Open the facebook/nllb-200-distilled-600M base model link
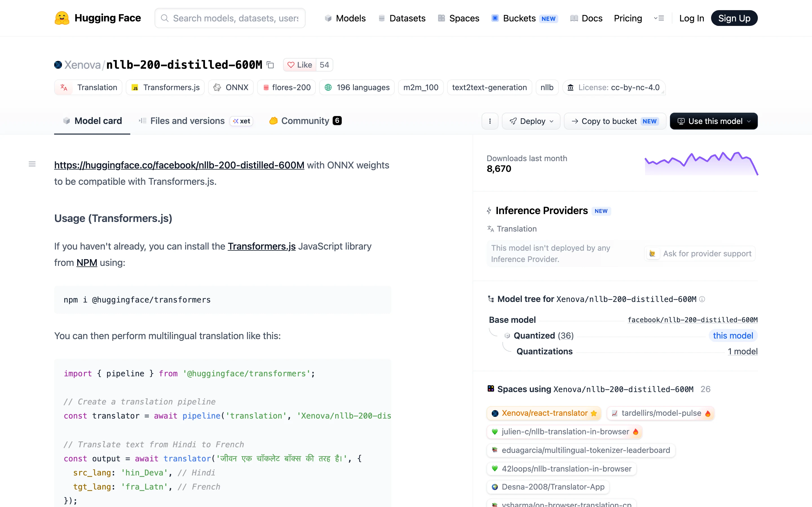 click(692, 320)
